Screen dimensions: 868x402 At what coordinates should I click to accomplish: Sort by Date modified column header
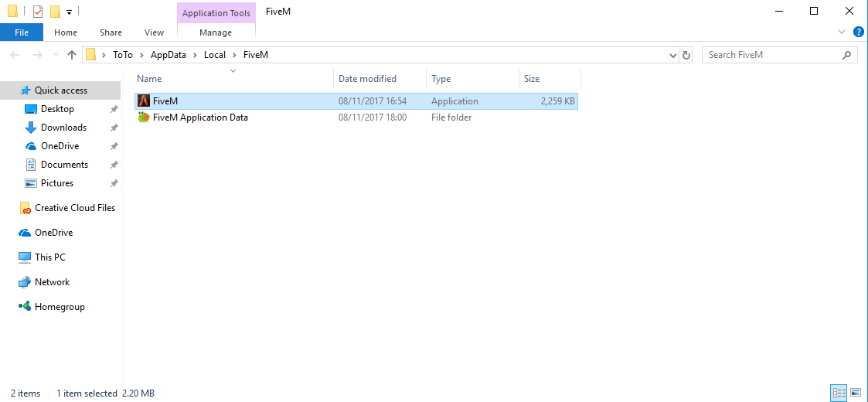click(368, 79)
